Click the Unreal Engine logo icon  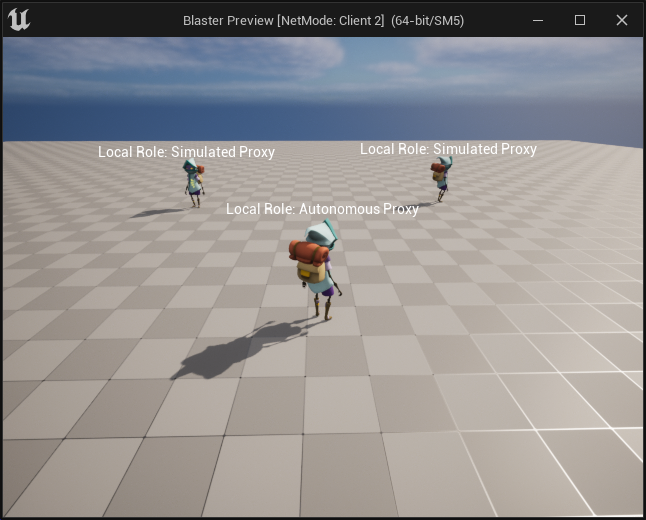(19, 20)
